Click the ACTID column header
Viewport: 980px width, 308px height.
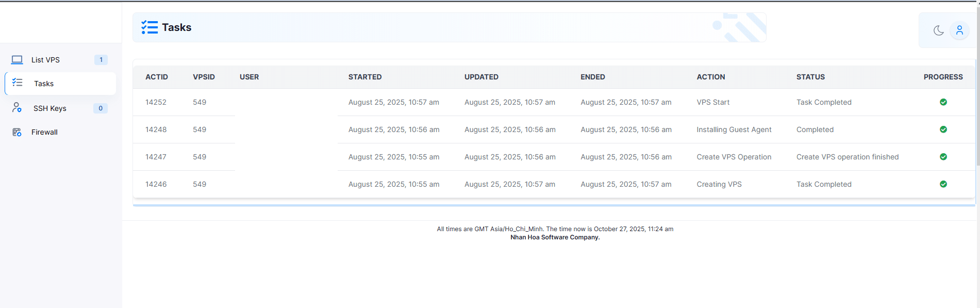157,77
